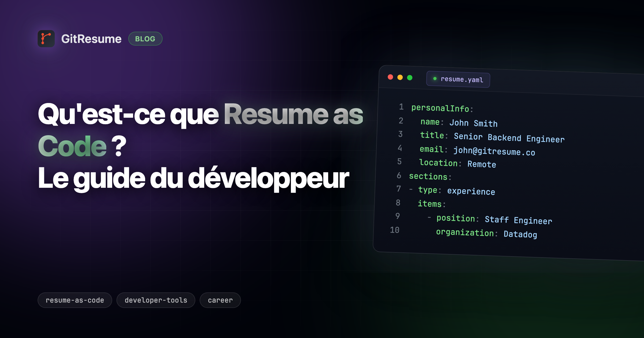The image size is (644, 338).
Task: Select the BLOG badge
Action: tap(145, 39)
